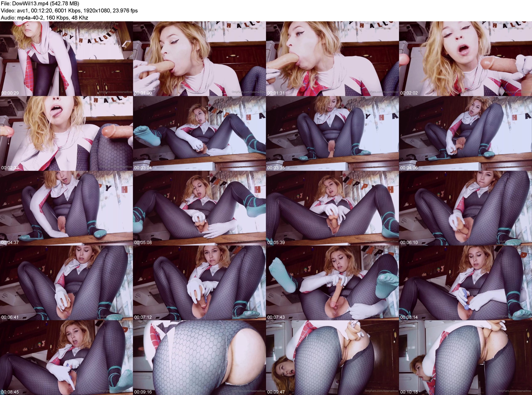
Task: Click the frame stamped 00:06:10
Action: 465,208
